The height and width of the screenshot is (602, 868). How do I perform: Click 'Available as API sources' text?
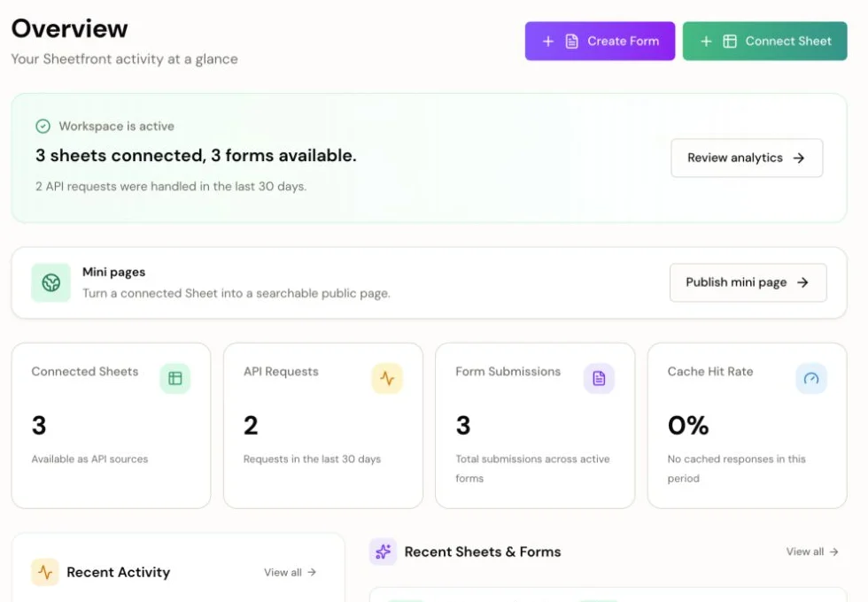pos(89,459)
